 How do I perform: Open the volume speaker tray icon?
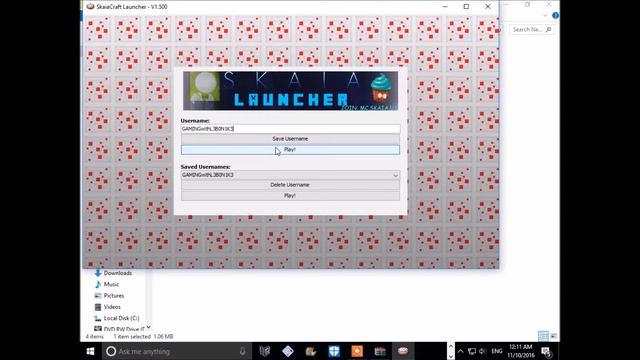pos(483,351)
